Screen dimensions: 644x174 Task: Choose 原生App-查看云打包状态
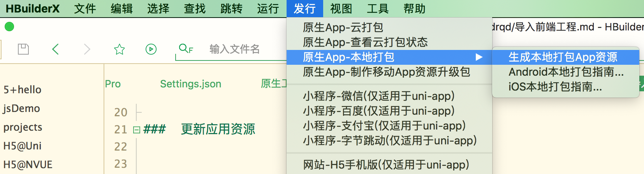coord(389,42)
